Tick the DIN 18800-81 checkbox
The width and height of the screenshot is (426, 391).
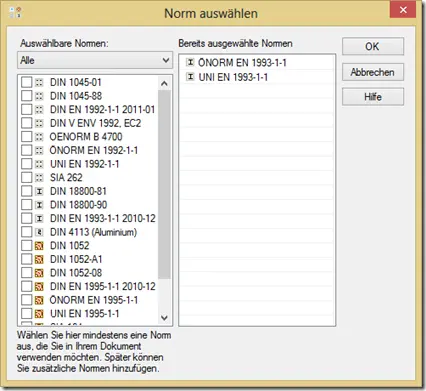pos(27,191)
